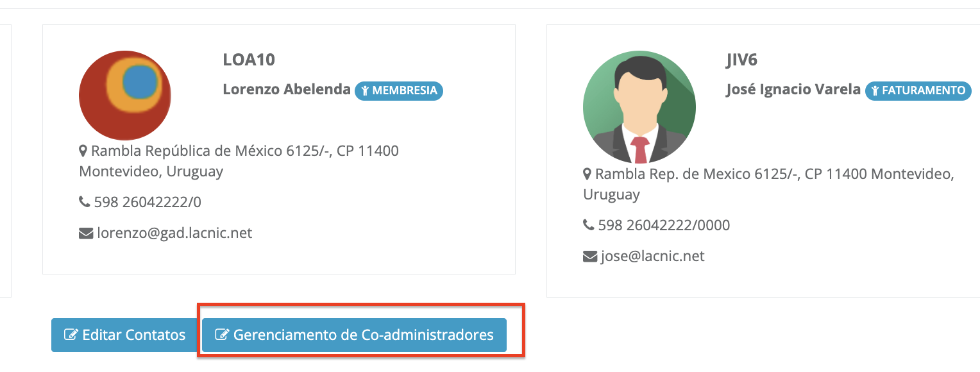Click the name Lorenzo Abelenda
Image resolution: width=980 pixels, height=372 pixels.
click(287, 90)
